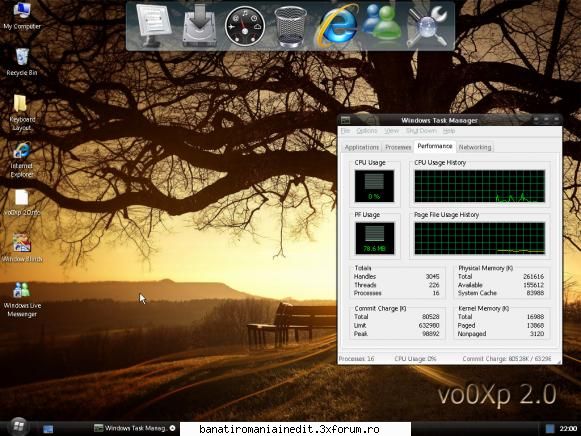Close the Task Manager window
The height and width of the screenshot is (436, 581).
556,119
